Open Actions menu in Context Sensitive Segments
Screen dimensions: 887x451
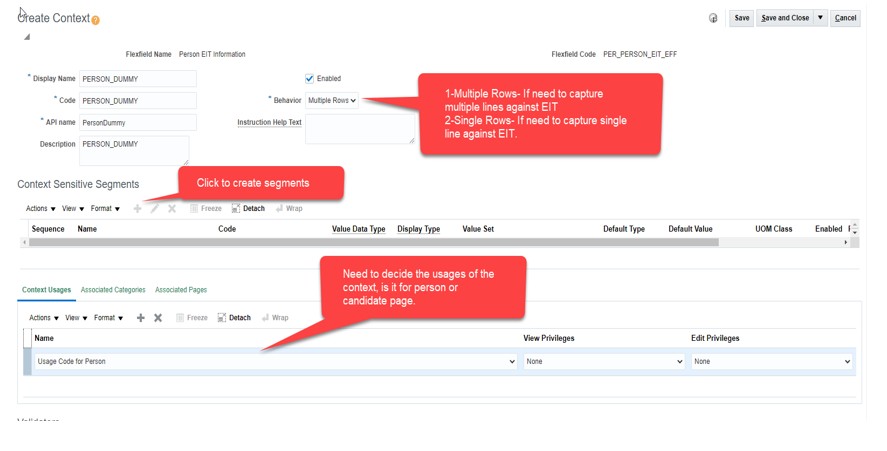tap(40, 209)
